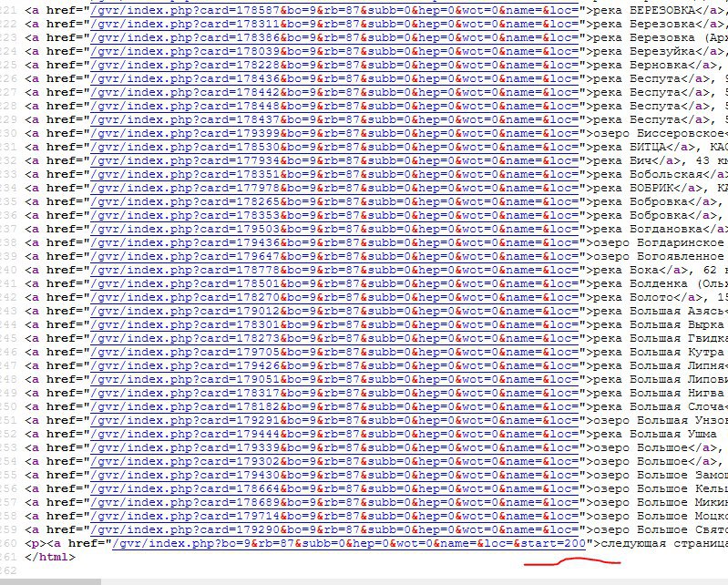The image size is (728, 585).
Task: Follow the URL containing card=179339
Action: pos(334,448)
